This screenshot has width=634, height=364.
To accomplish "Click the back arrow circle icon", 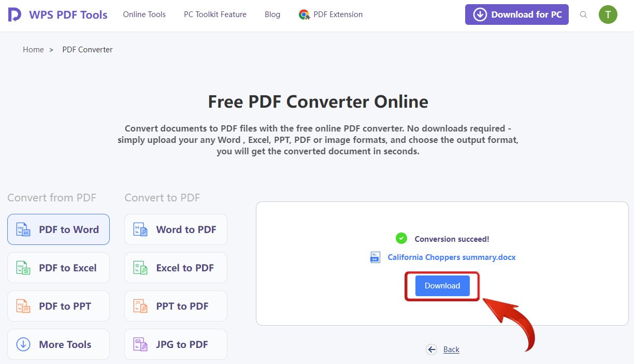I will [431, 350].
